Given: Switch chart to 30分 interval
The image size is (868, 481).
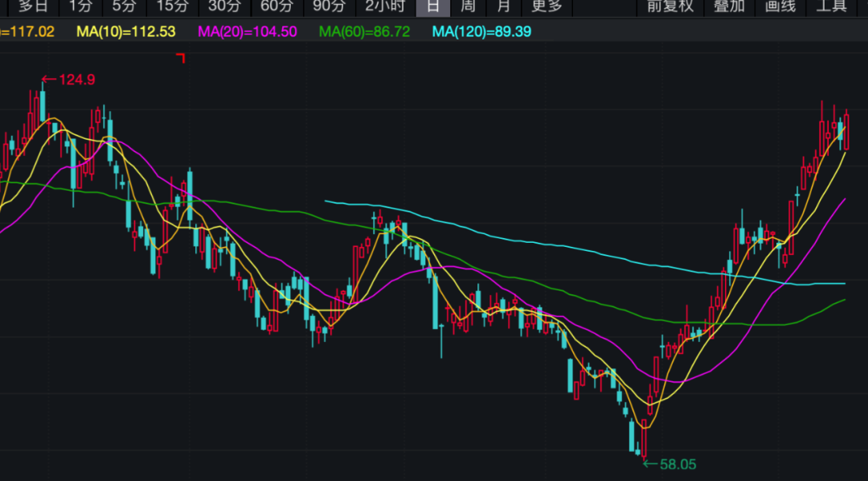Looking at the screenshot, I should [x=224, y=6].
